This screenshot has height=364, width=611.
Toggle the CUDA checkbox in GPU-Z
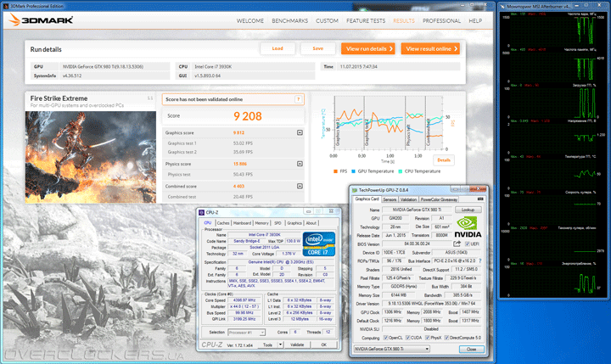[x=407, y=338]
